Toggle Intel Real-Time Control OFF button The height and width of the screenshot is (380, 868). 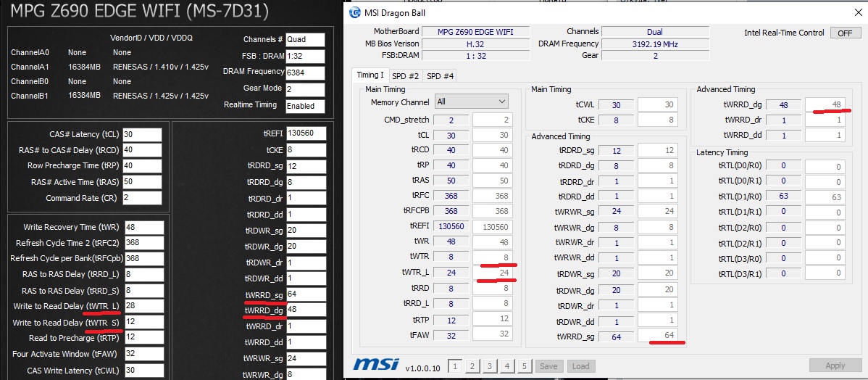coord(845,33)
